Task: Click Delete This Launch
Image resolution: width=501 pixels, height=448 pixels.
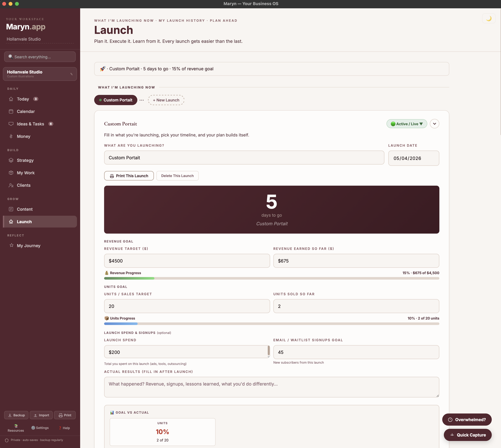Action: [177, 176]
